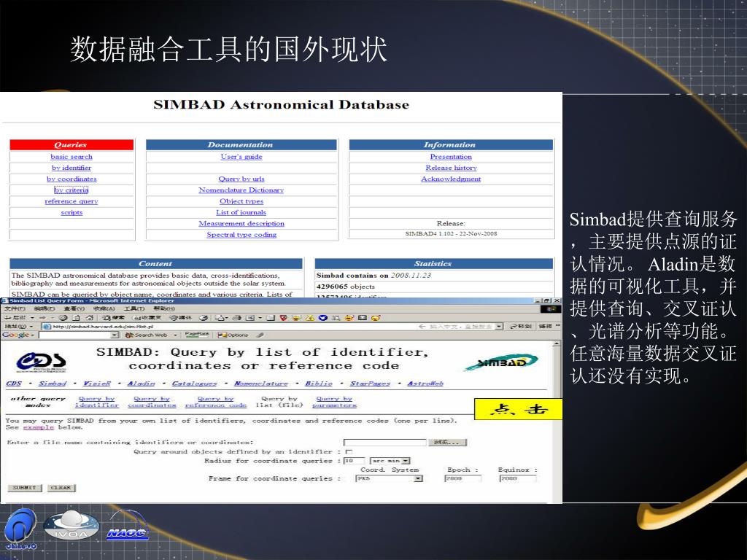Click the IE icon in the window title bar

coord(5,300)
